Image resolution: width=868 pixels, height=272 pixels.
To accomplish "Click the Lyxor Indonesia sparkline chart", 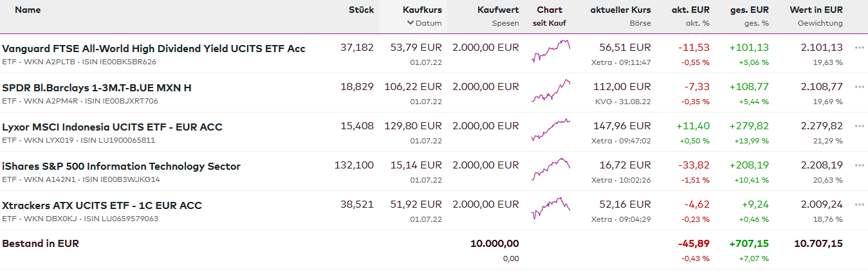I will pos(551,130).
